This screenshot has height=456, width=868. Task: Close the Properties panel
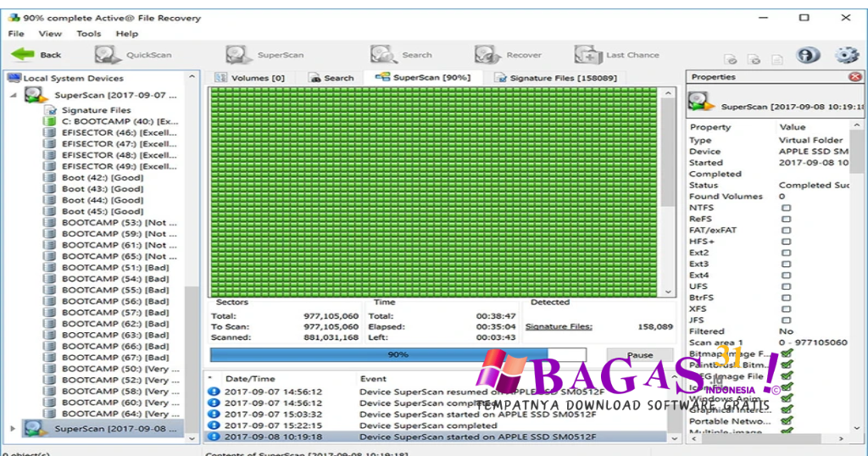tap(854, 77)
